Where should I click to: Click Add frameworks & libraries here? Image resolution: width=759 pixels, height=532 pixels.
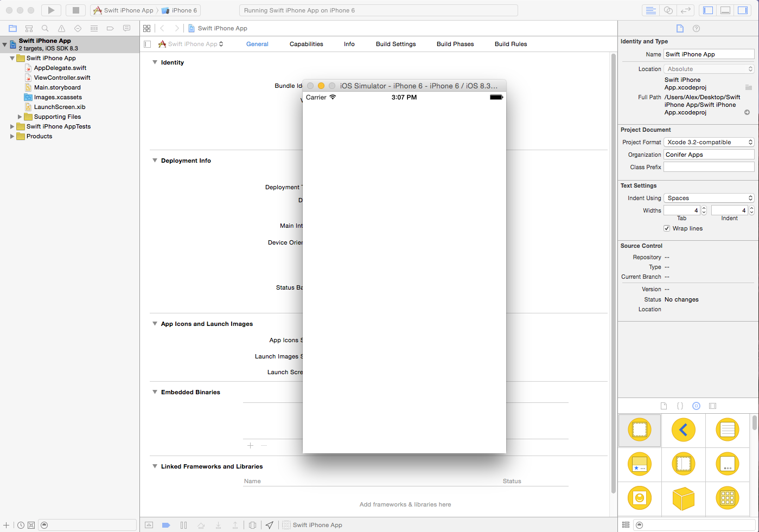(x=406, y=504)
